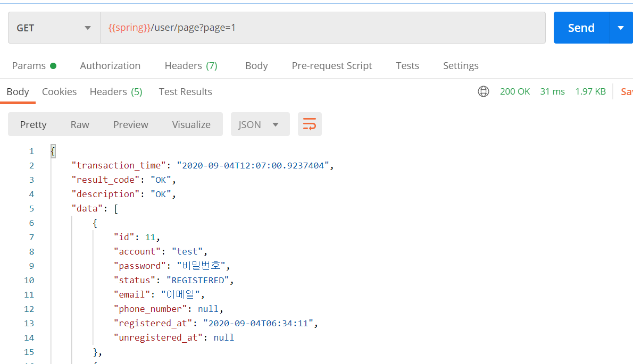633x364 pixels.
Task: Click the request URL input field
Action: (x=322, y=28)
